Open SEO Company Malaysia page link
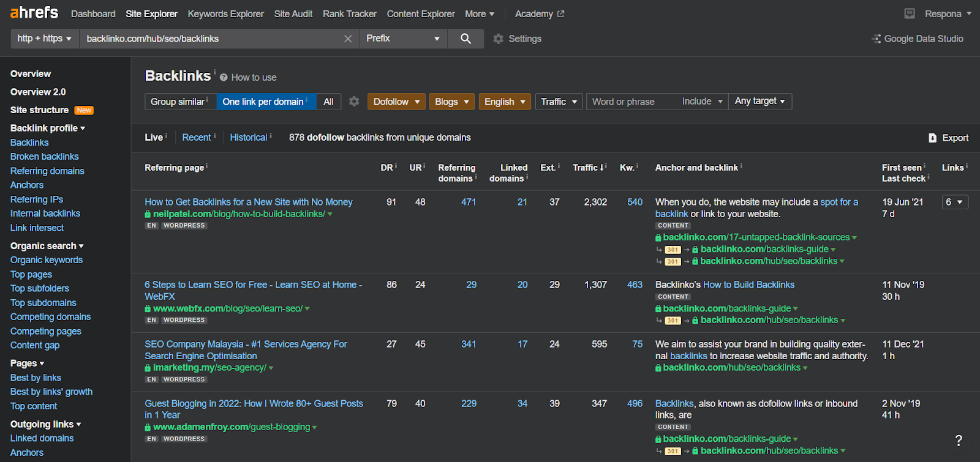Image resolution: width=980 pixels, height=462 pixels. [x=246, y=350]
